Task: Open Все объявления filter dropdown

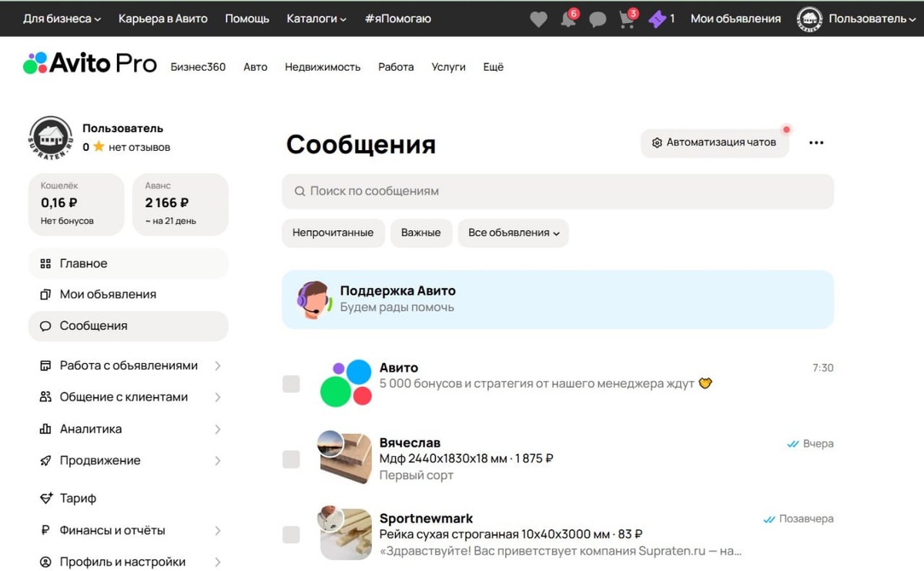Action: click(x=514, y=232)
